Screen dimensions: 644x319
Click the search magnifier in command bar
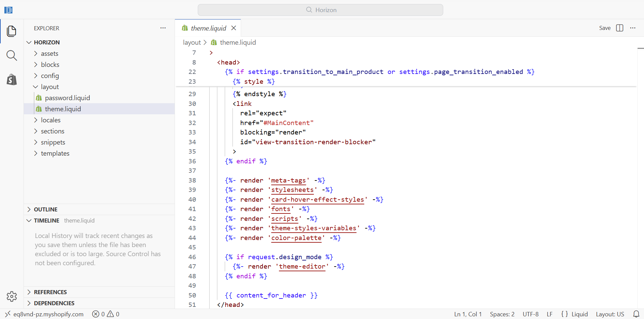tap(309, 10)
